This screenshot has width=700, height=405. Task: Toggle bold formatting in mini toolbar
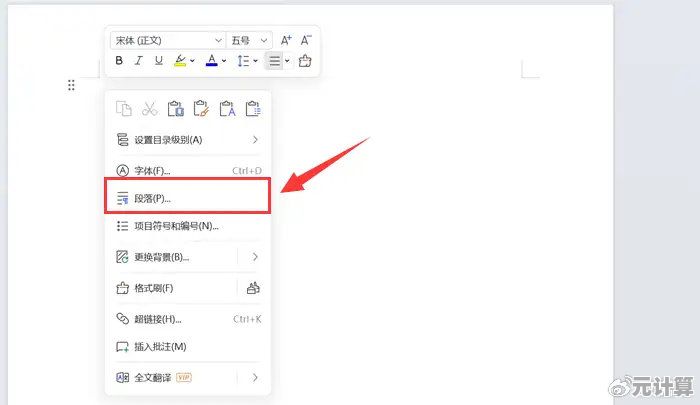pos(119,61)
